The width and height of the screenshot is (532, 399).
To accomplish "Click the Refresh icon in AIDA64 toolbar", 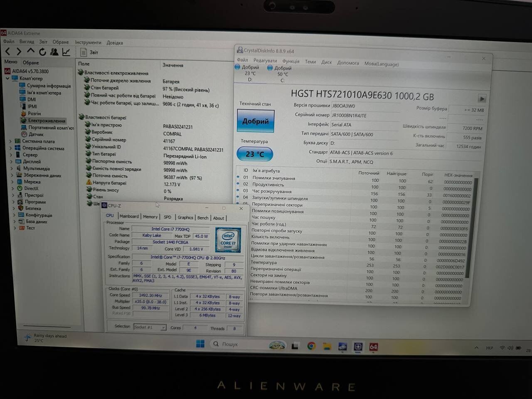I will pos(42,52).
